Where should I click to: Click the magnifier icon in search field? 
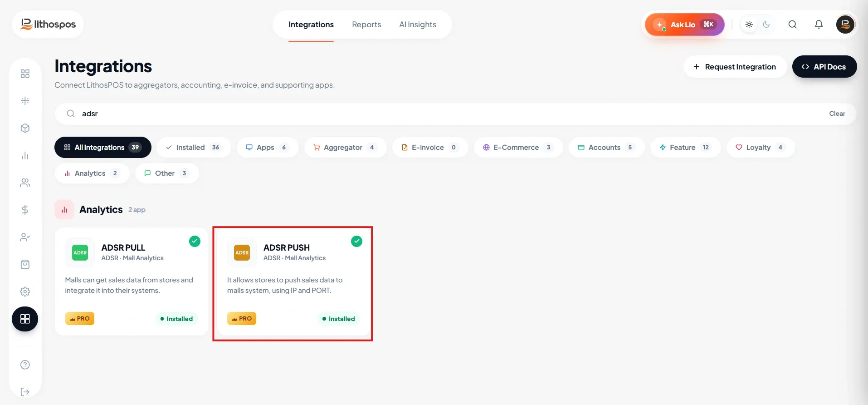(71, 114)
